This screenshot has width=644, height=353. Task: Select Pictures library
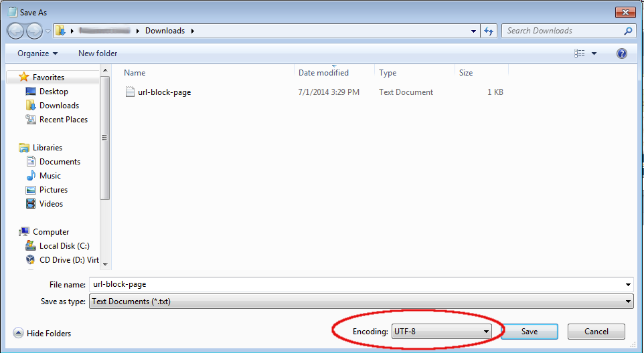point(54,189)
